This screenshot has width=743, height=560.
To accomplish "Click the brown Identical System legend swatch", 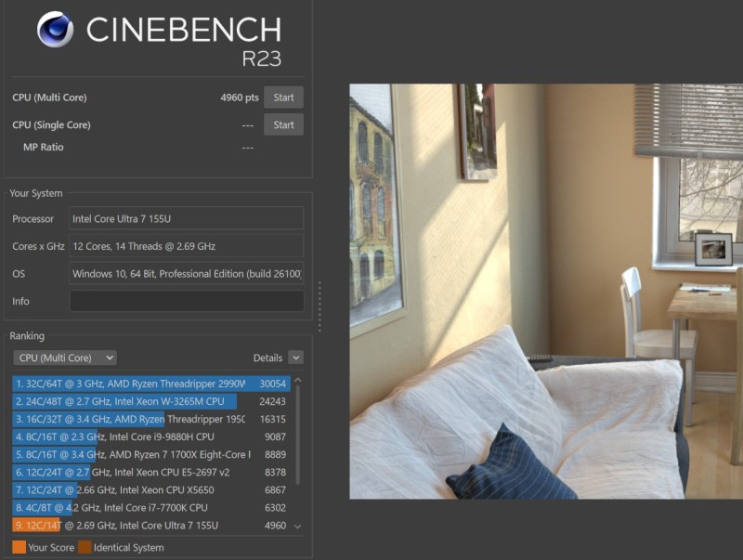I will pos(85,547).
